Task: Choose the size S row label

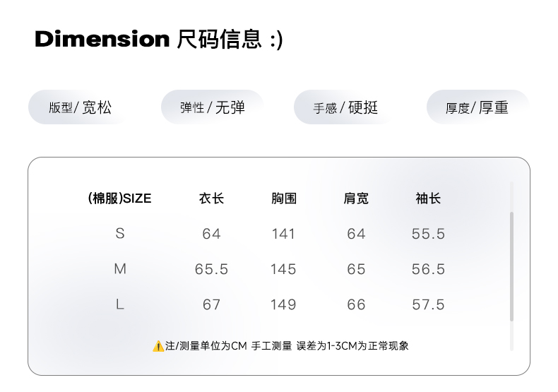Action: click(120, 234)
